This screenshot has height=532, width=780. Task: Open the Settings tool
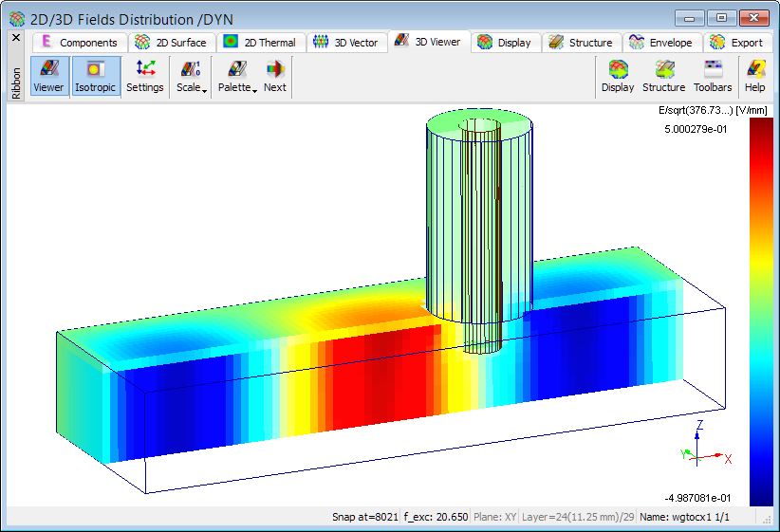(x=145, y=76)
